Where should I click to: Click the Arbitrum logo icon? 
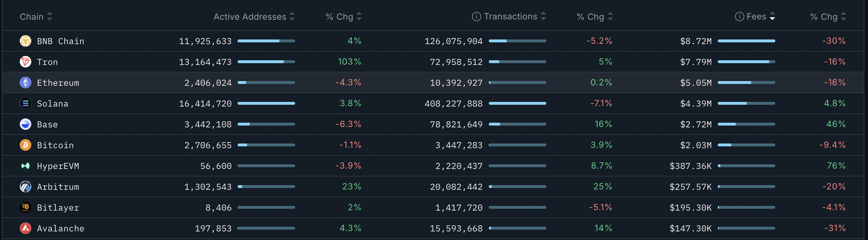[26, 187]
